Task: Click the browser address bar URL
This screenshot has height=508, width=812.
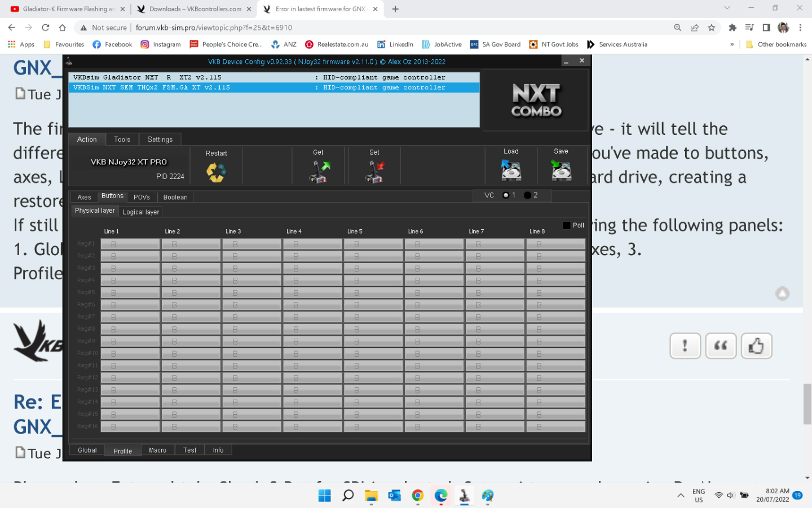Action: [214, 27]
